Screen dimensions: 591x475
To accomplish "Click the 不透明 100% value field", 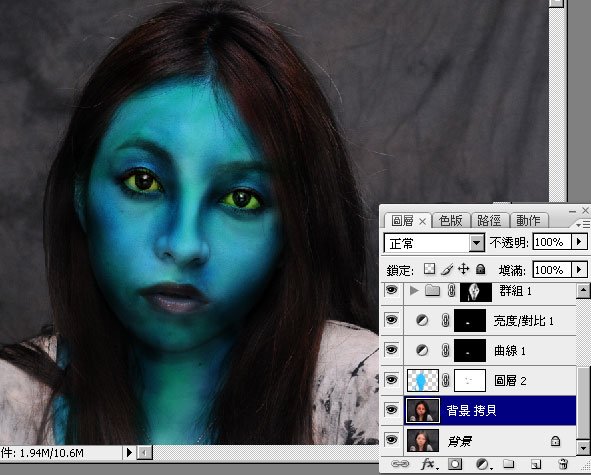I will click(552, 242).
